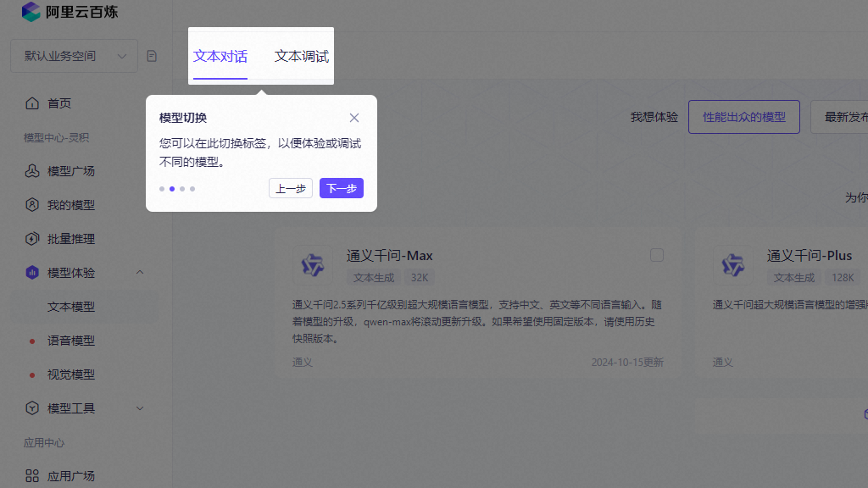
Task: Click the 模型切换 popup title
Action: [183, 118]
